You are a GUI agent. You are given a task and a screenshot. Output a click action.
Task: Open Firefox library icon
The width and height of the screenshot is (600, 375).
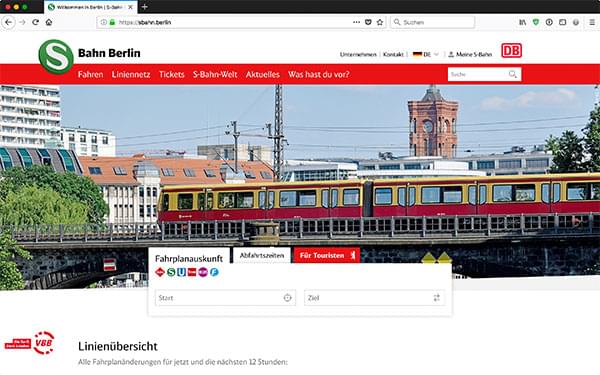522,22
